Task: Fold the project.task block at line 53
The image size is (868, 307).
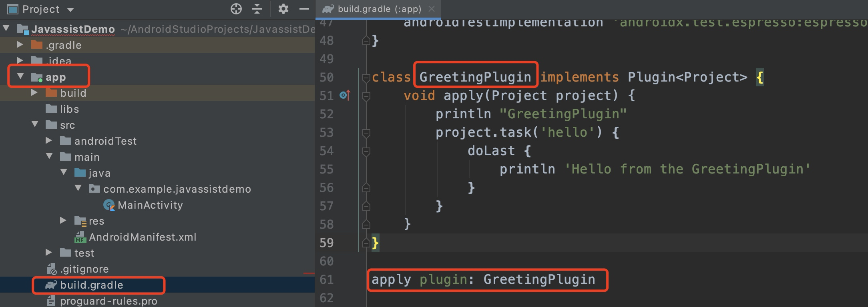Action: coord(366,133)
